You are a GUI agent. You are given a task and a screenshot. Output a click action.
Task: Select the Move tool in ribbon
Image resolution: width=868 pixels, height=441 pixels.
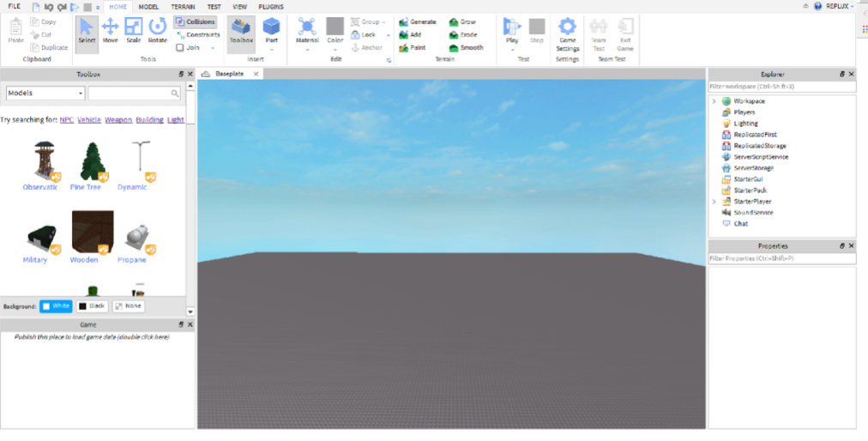(x=111, y=30)
